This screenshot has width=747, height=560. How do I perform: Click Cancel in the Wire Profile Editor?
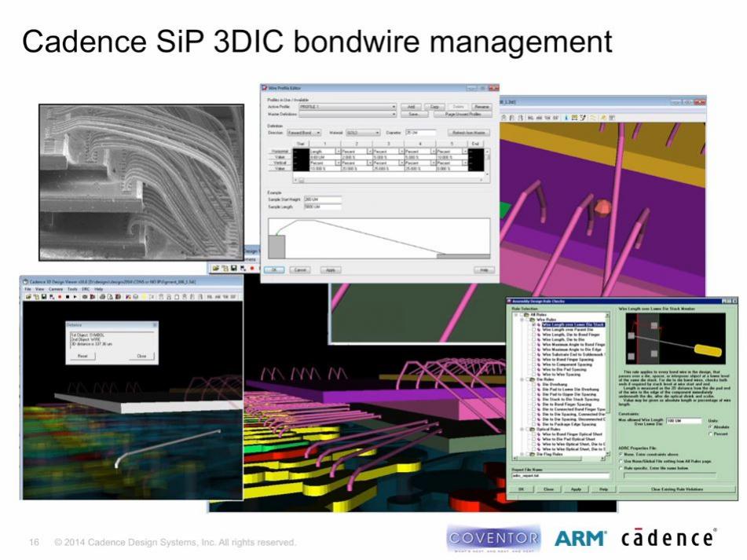pos(299,270)
